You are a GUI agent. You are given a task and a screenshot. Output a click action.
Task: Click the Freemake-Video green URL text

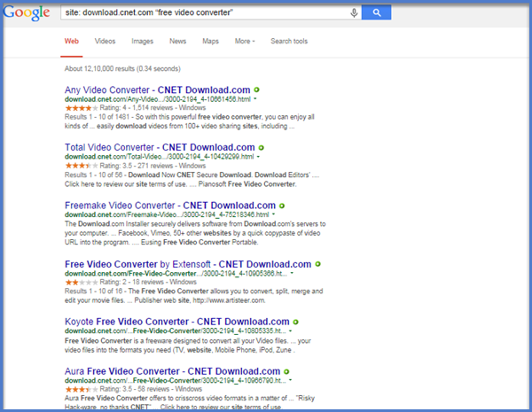[167, 214]
